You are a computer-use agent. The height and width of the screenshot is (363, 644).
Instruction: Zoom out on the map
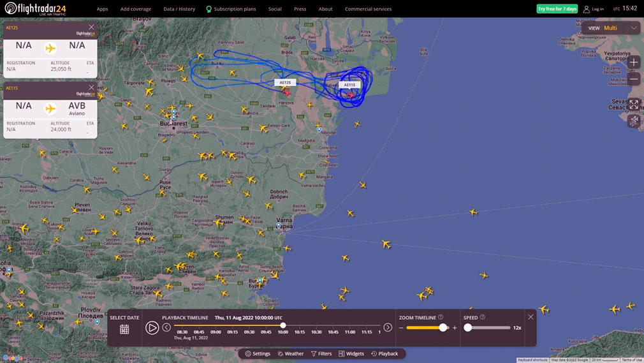tap(634, 79)
